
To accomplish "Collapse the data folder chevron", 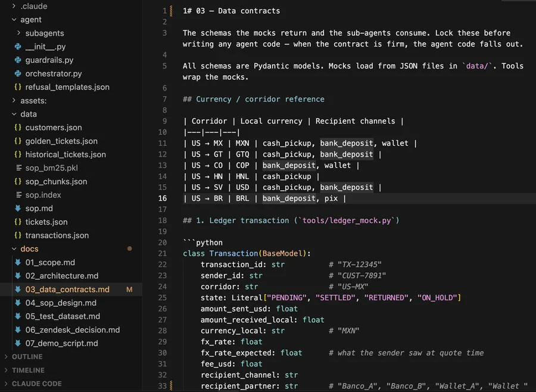I will (x=14, y=114).
